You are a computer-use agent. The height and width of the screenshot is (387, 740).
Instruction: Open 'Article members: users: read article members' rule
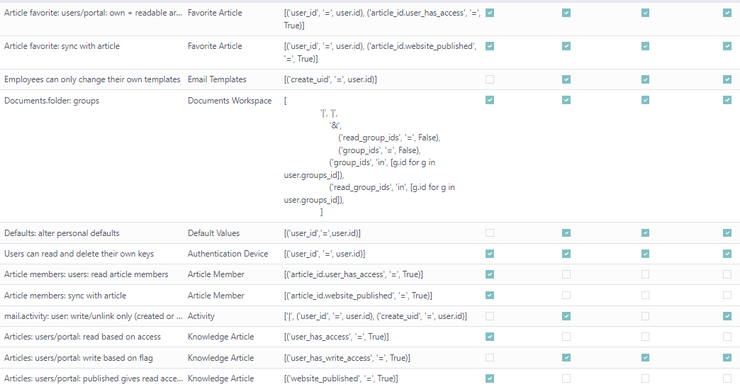[x=86, y=274]
